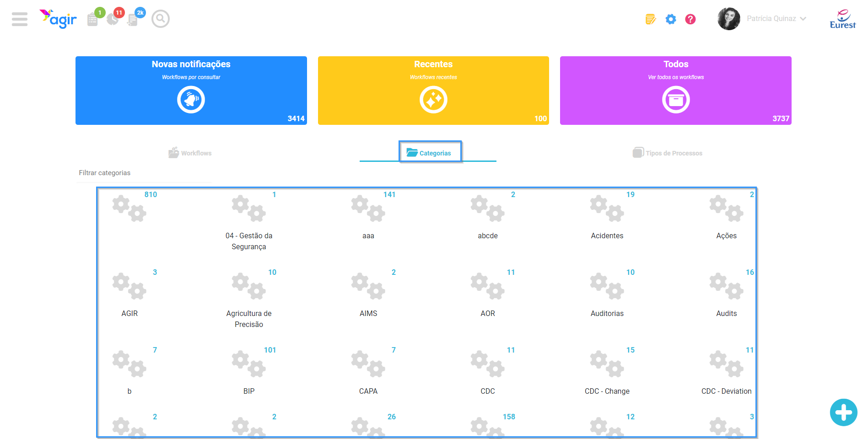Open the clock icon with badge 11
The width and height of the screenshot is (868, 439).
point(113,19)
